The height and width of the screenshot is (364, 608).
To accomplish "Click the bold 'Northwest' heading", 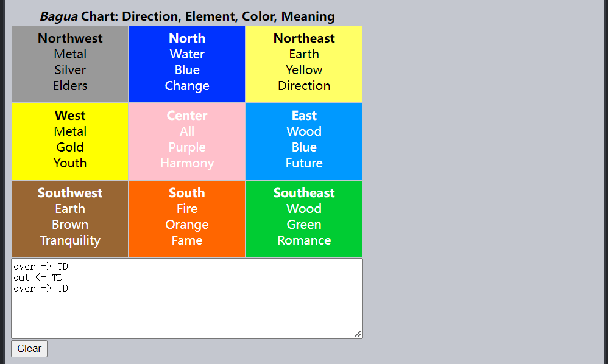I will pos(70,38).
